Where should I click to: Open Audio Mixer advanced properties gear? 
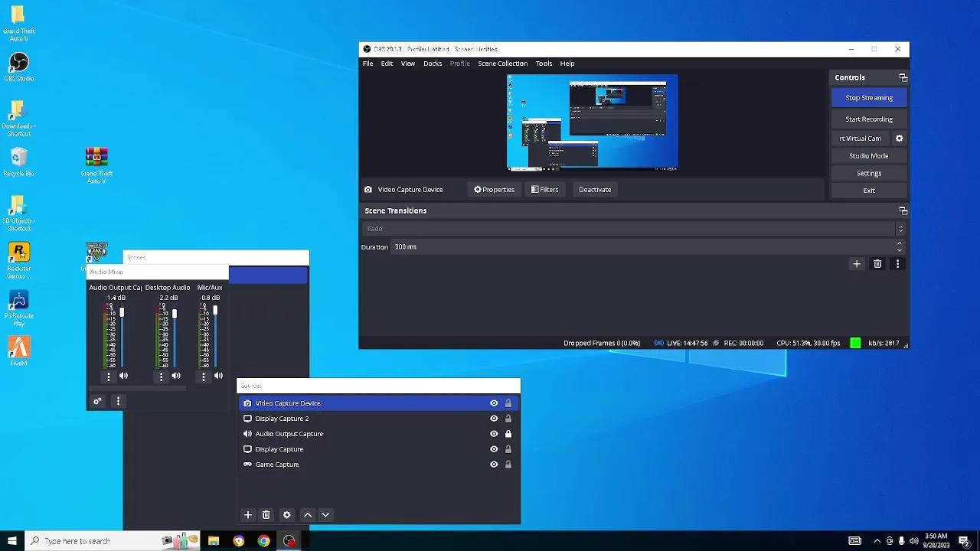tap(97, 401)
